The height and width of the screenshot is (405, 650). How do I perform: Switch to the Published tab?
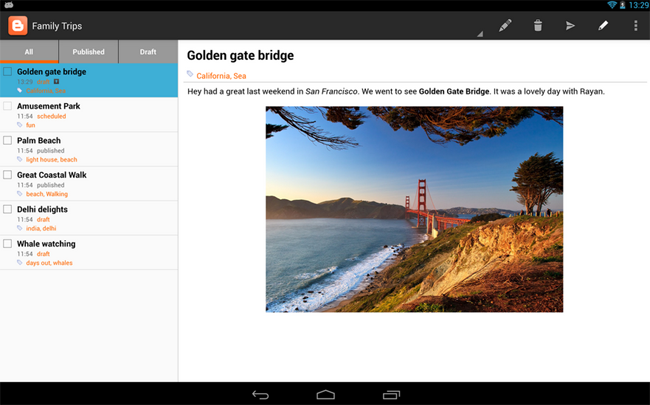coord(88,52)
